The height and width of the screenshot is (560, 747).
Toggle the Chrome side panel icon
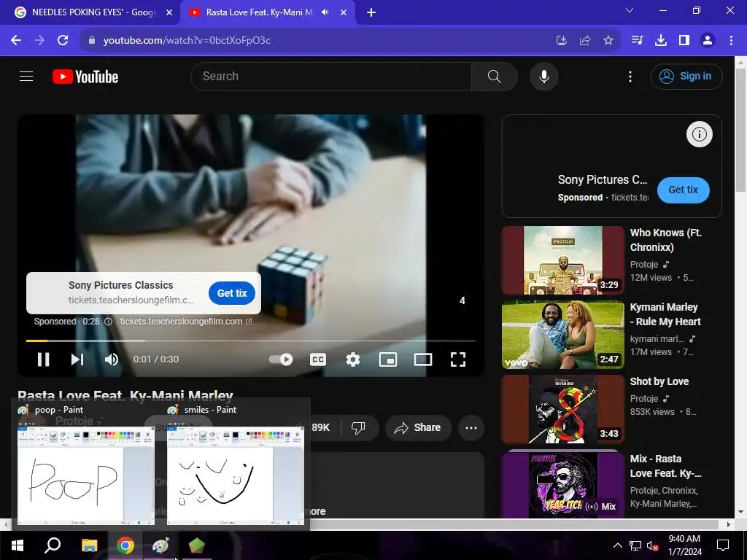[x=684, y=41]
